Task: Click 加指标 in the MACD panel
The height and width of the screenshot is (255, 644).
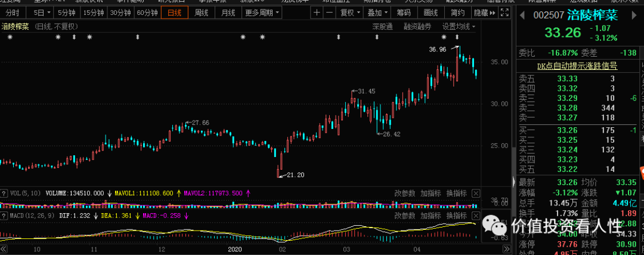Action: point(431,216)
